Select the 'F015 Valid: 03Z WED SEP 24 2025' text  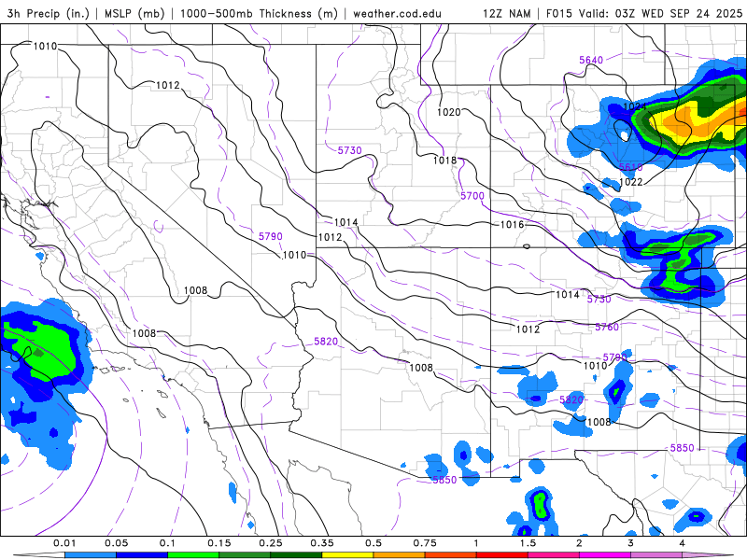tap(644, 13)
